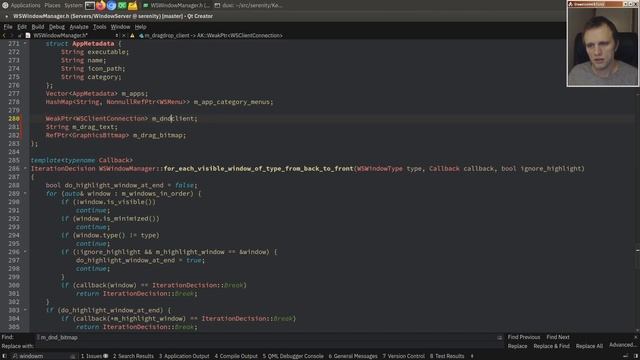Open the Advanced... search options
Screen dimensions: 640x360
623,345
